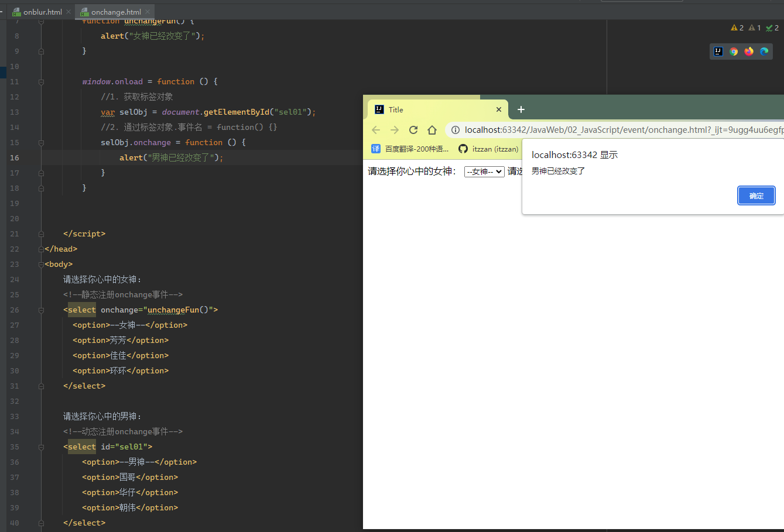This screenshot has width=784, height=532.
Task: Switch to the onblur.html tab
Action: (x=42, y=12)
